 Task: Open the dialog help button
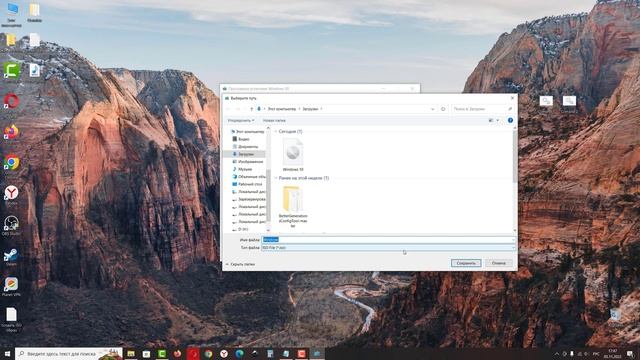pyautogui.click(x=510, y=120)
